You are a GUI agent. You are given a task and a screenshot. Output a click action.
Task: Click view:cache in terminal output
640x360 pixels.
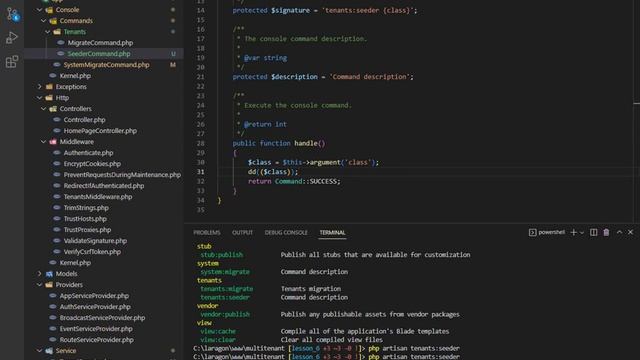218,331
